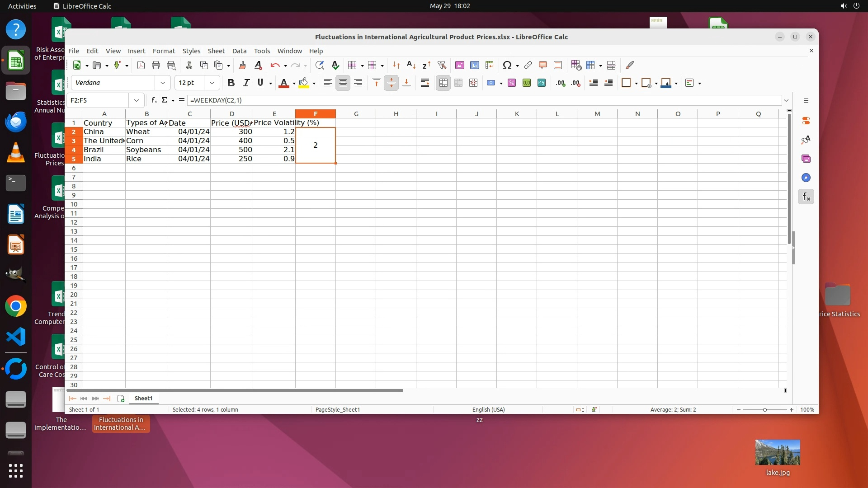Viewport: 868px width, 488px height.
Task: Click the Insert Comment icon
Action: pos(542,65)
